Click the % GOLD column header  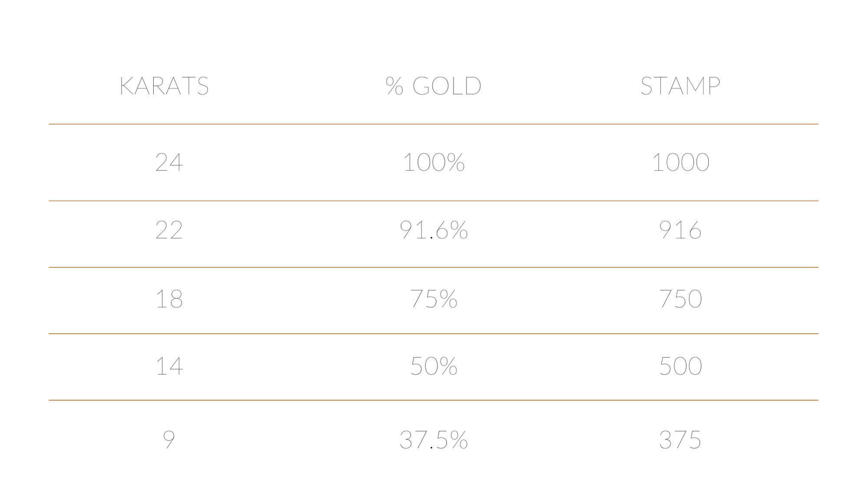434,86
